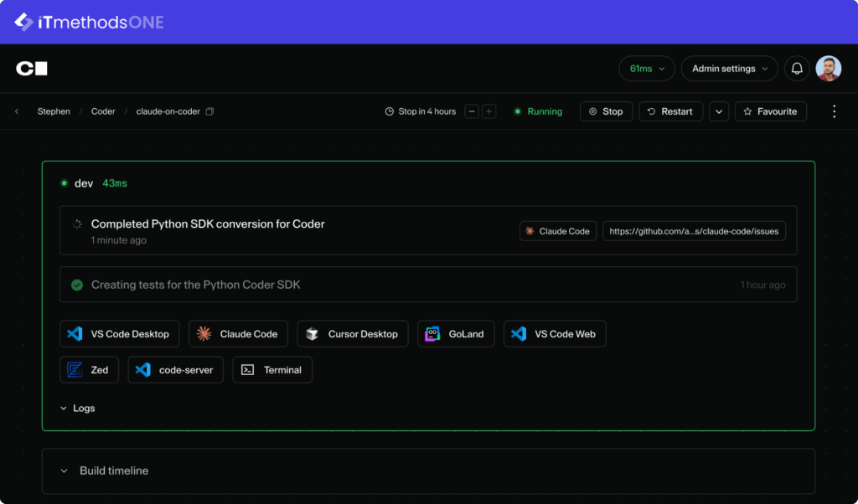
Task: Favourite this workspace with star button
Action: [x=770, y=111]
